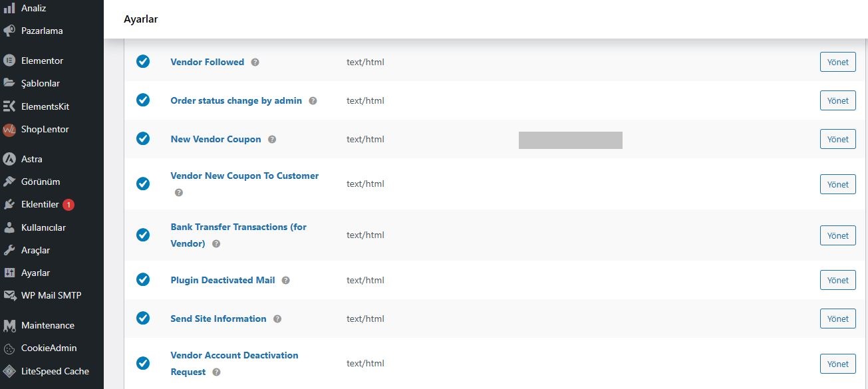Click Yönet button for Order status change
Image resolution: width=868 pixels, height=389 pixels.
click(837, 101)
